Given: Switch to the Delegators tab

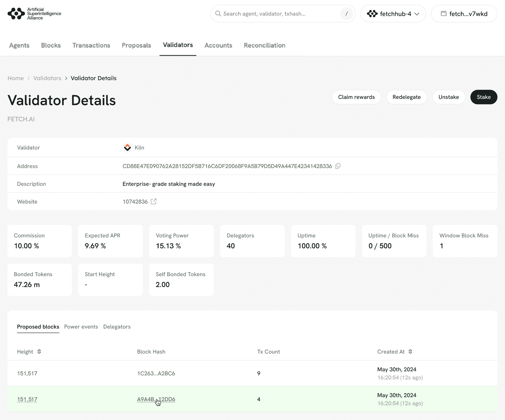Looking at the screenshot, I should pyautogui.click(x=117, y=327).
